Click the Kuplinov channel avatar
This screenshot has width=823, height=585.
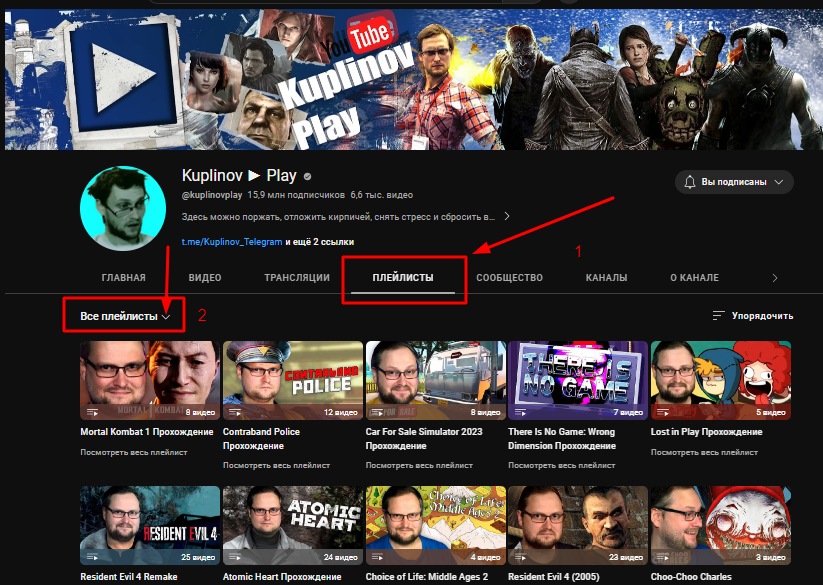click(x=123, y=208)
